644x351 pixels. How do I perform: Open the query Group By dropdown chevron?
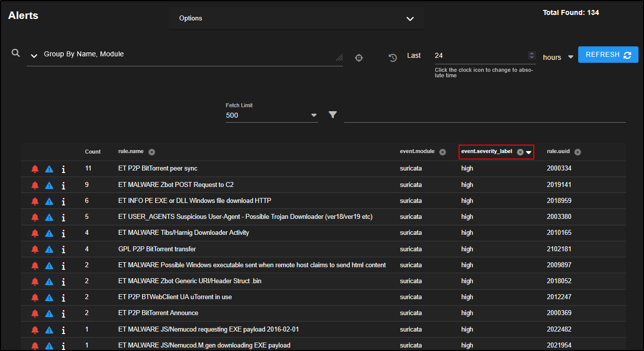click(34, 56)
